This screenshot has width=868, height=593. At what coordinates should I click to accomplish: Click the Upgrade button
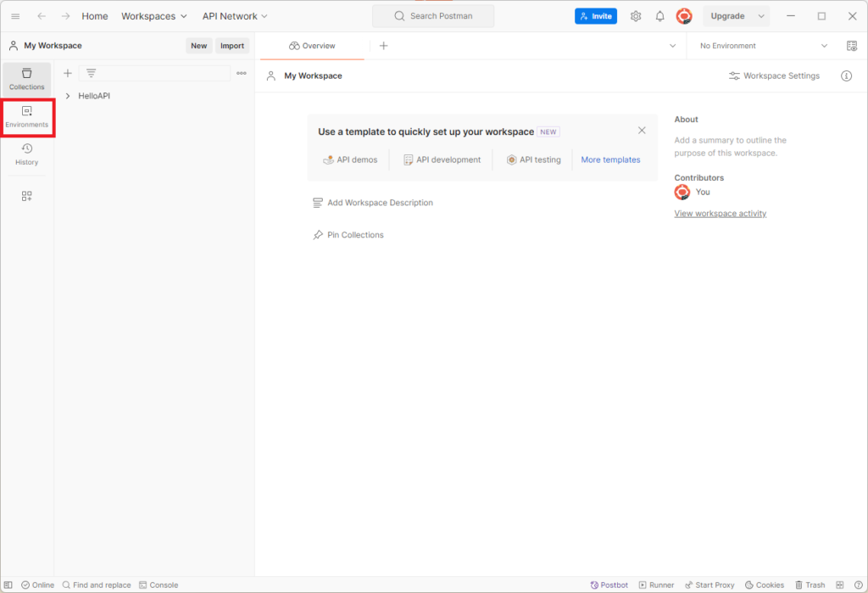click(x=727, y=16)
